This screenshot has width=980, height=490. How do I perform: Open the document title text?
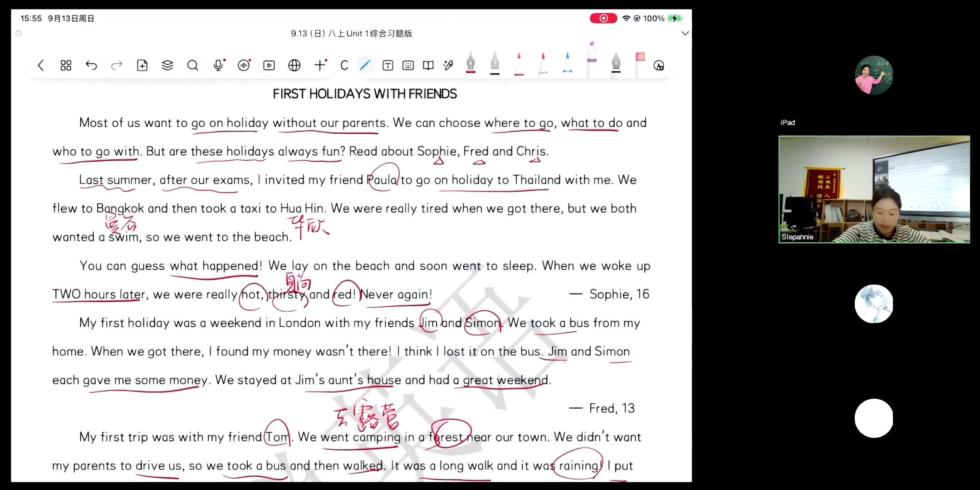point(352,34)
